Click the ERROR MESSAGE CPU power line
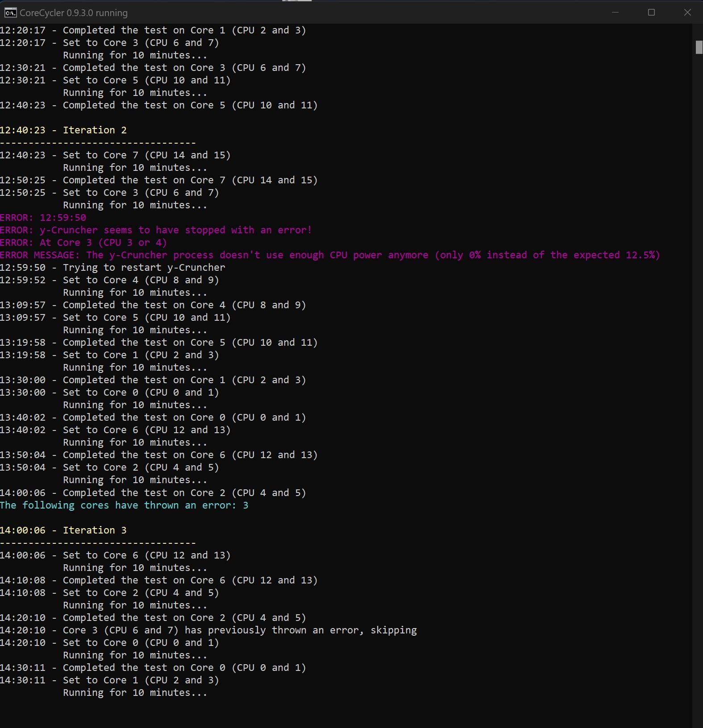The image size is (703, 728). click(x=329, y=255)
